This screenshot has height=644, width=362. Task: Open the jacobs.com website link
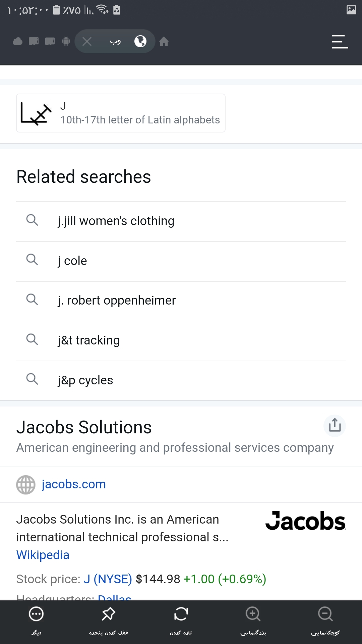tap(74, 484)
